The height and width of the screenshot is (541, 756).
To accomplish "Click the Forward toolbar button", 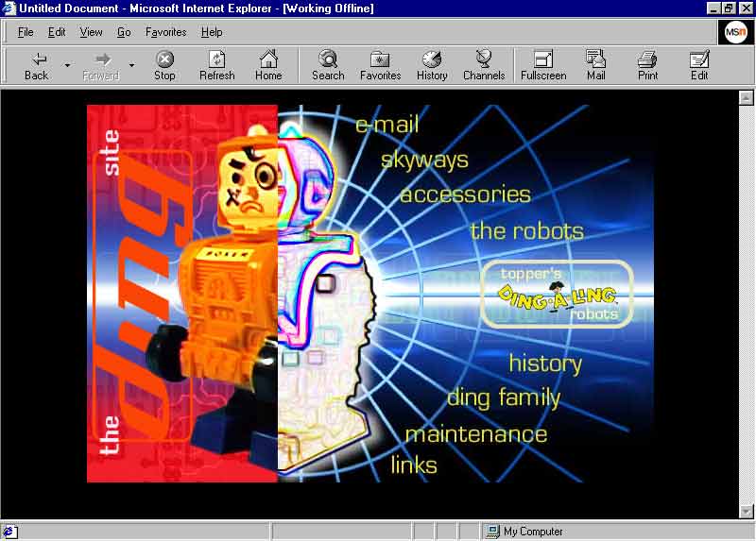I will 101,66.
